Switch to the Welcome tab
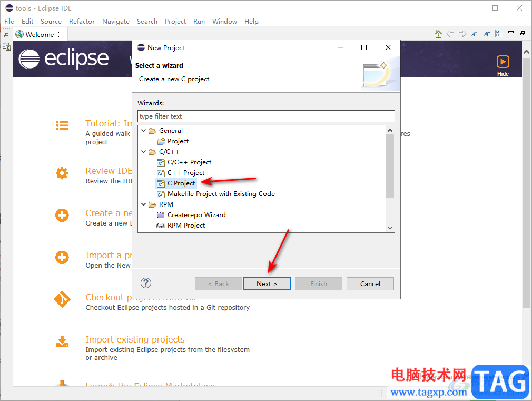 40,35
